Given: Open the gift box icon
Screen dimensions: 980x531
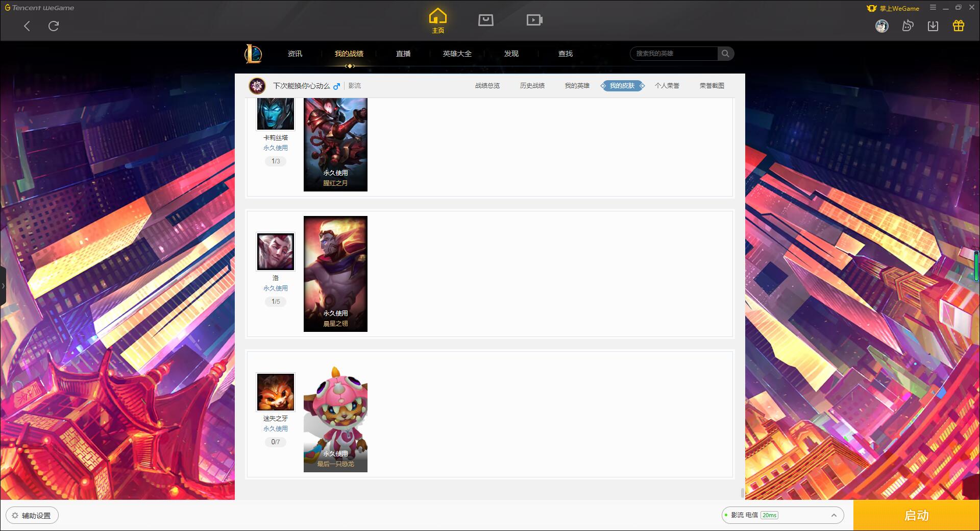Looking at the screenshot, I should click(959, 26).
